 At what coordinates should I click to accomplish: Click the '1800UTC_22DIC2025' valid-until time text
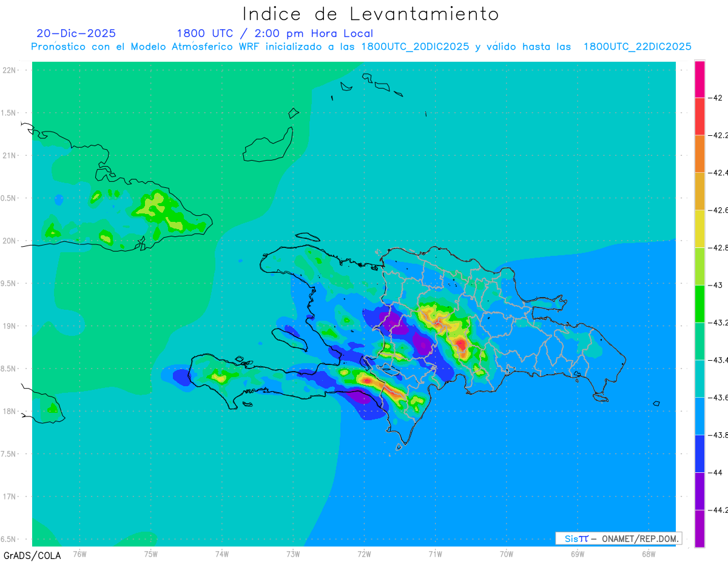coord(638,47)
